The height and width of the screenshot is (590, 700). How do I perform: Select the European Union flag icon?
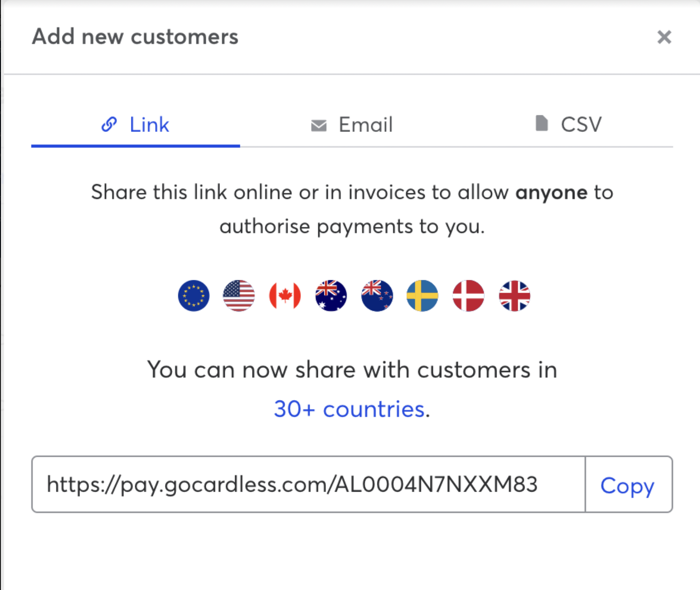tap(194, 296)
